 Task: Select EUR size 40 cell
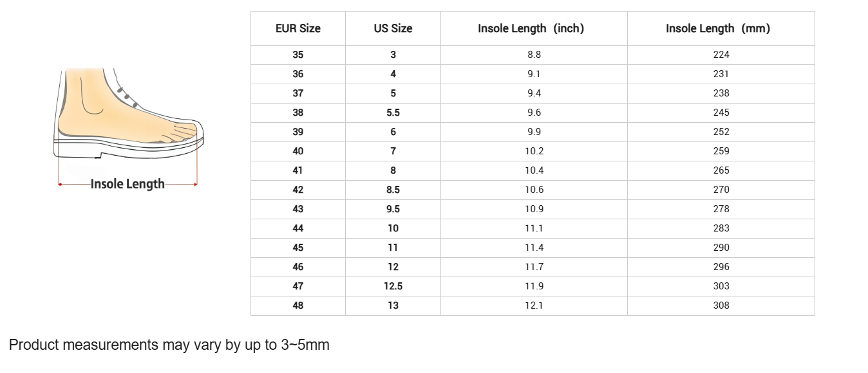tap(298, 151)
